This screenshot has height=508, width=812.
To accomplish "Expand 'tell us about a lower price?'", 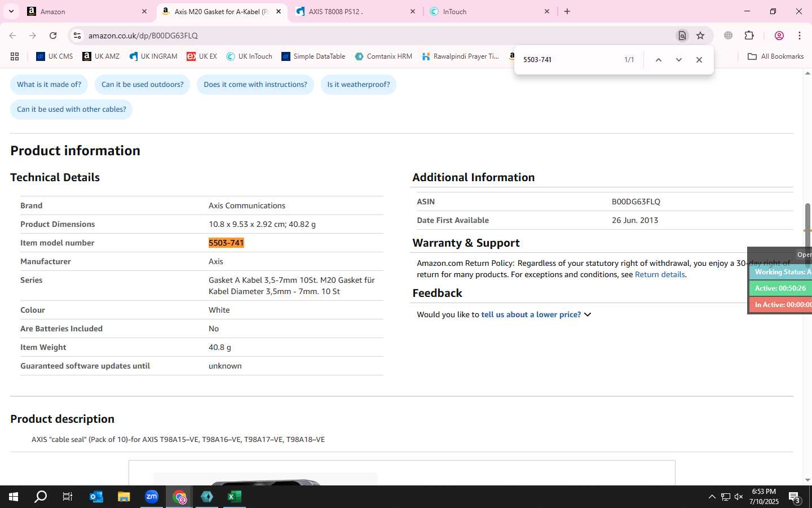I will point(536,315).
